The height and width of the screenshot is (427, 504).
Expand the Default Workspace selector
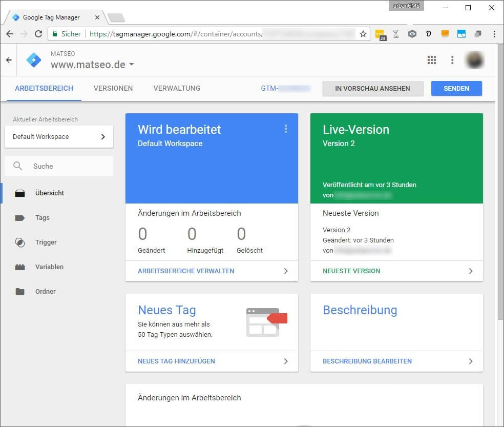tap(59, 137)
